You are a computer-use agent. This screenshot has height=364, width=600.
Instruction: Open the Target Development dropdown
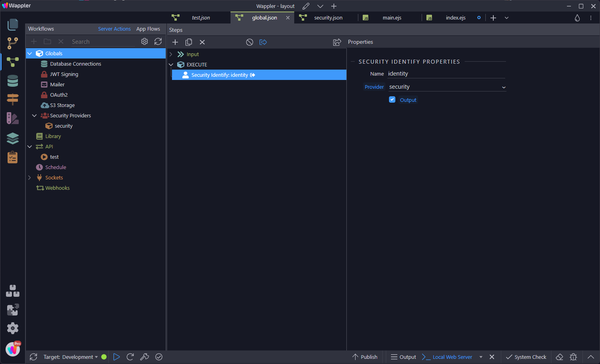pos(70,357)
